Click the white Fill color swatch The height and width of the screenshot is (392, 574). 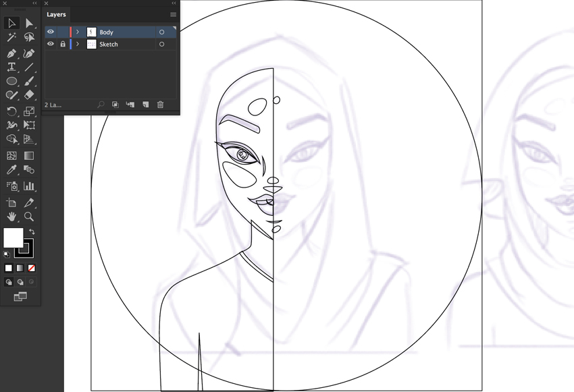pyautogui.click(x=12, y=237)
